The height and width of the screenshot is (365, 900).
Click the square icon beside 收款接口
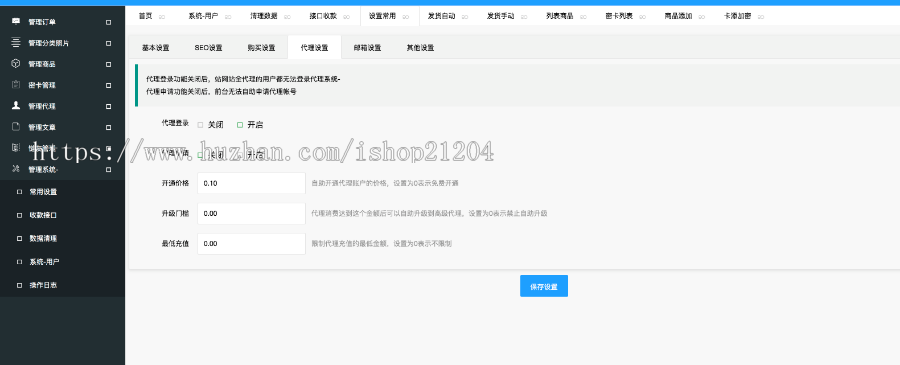(x=20, y=215)
